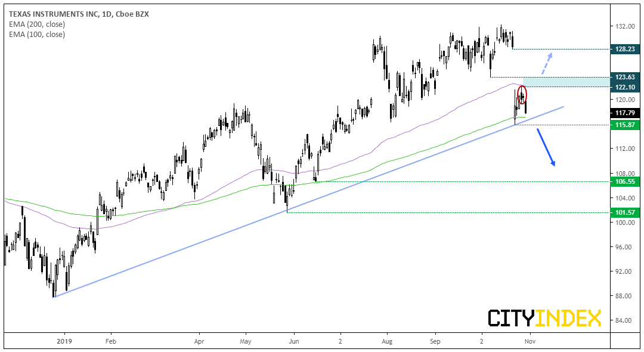Click the CITY INDEX logo
The height and width of the screenshot is (352, 644).
point(544,318)
